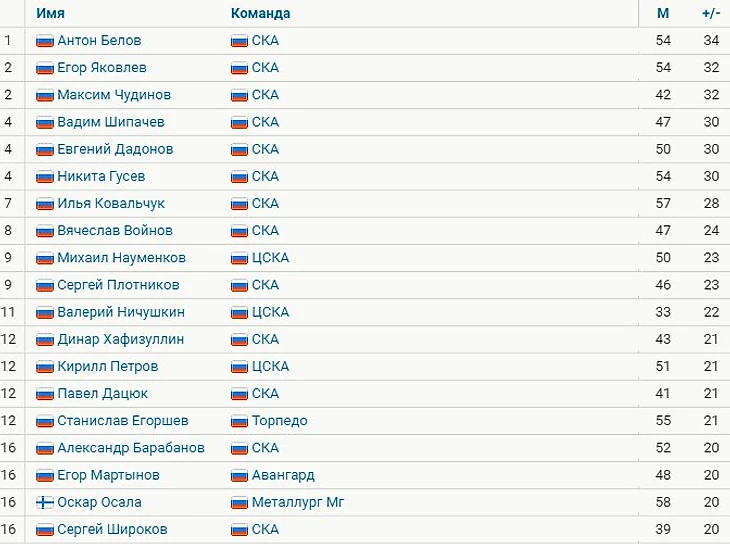Open player profile Вадим Шипачев

click(111, 122)
